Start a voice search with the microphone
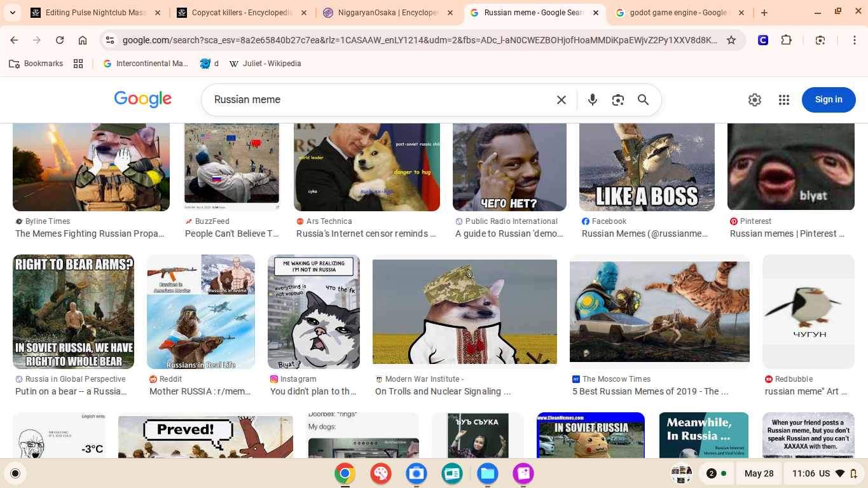This screenshot has width=868, height=488. (593, 100)
